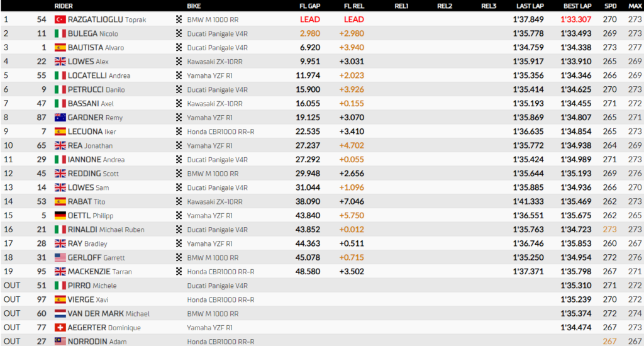The width and height of the screenshot is (644, 346).
Task: Click the Malaysian flag beside Norrodin
Action: point(61,341)
